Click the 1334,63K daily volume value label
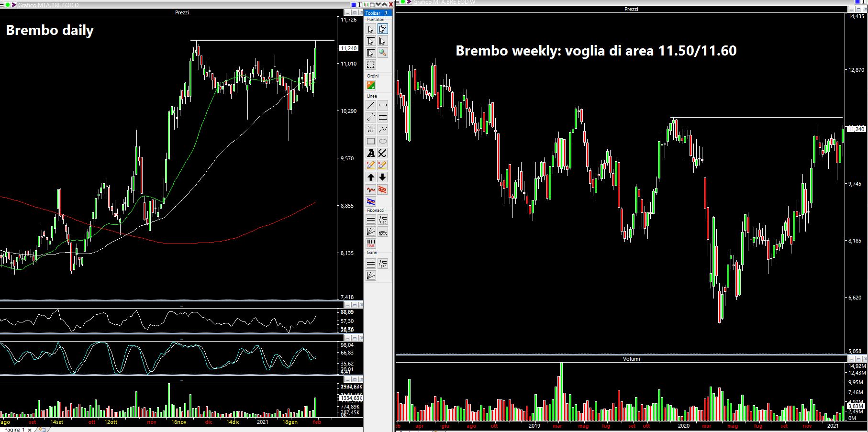This screenshot has width=868, height=432. 351,398
